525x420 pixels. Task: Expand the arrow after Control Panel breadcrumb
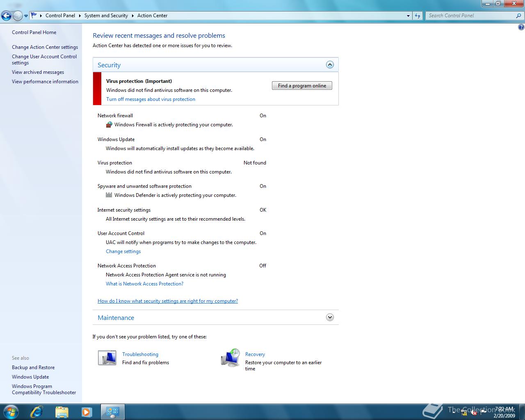(80, 16)
